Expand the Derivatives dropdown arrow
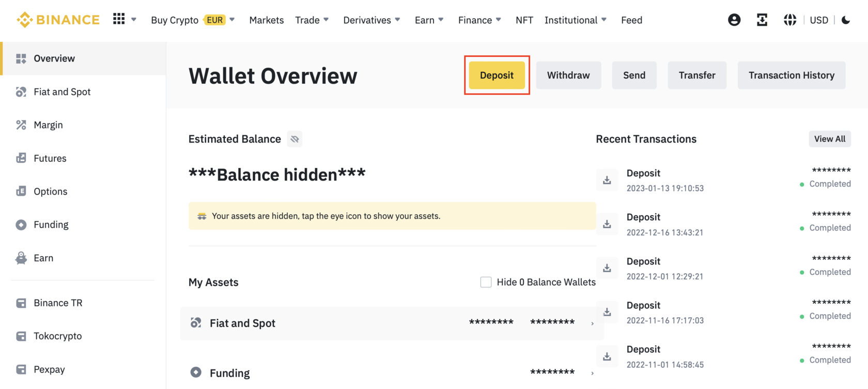868x389 pixels. (397, 20)
